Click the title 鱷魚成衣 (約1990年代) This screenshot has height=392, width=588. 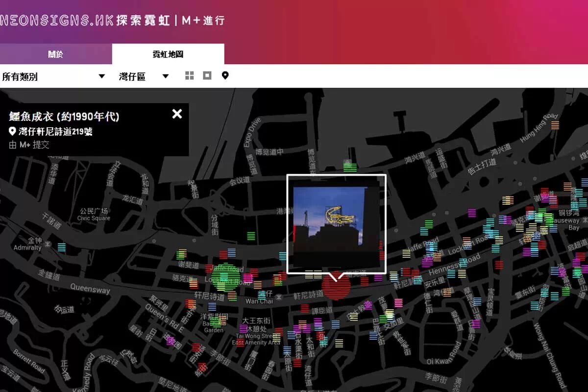[64, 116]
